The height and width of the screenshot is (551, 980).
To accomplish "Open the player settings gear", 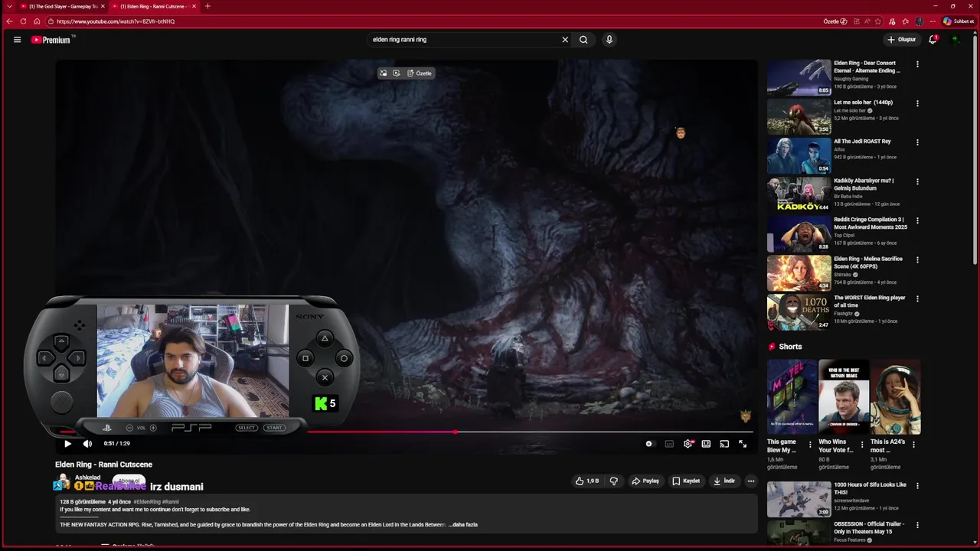I will 688,444.
